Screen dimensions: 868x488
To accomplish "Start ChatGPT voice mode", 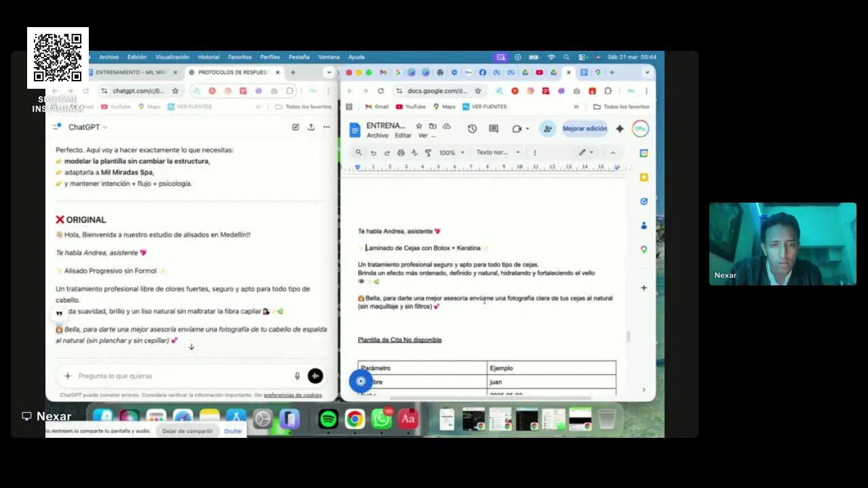I will tap(315, 376).
